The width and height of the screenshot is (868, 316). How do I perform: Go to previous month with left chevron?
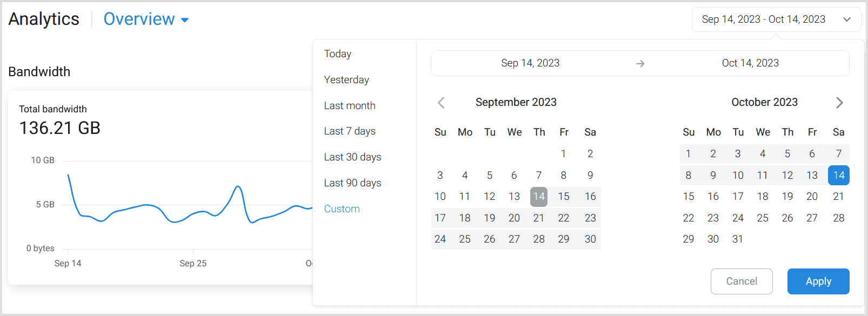pos(441,103)
